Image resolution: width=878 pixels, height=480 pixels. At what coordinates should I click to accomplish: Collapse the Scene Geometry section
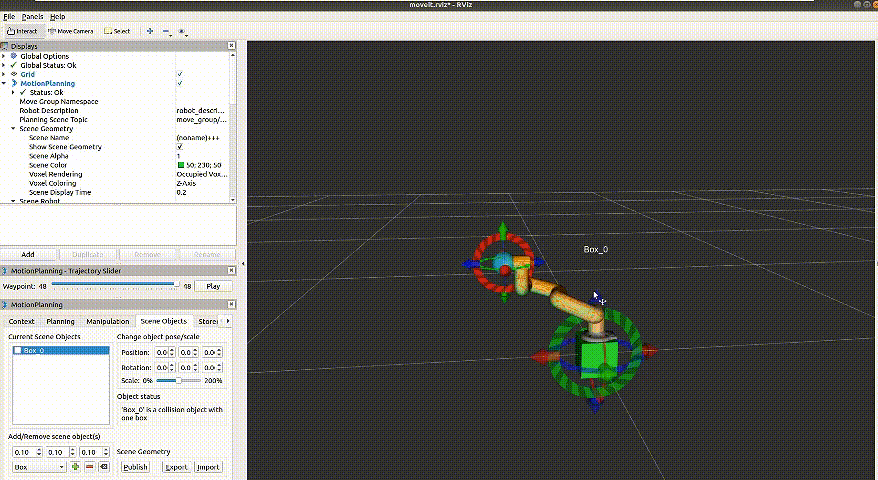click(x=13, y=128)
